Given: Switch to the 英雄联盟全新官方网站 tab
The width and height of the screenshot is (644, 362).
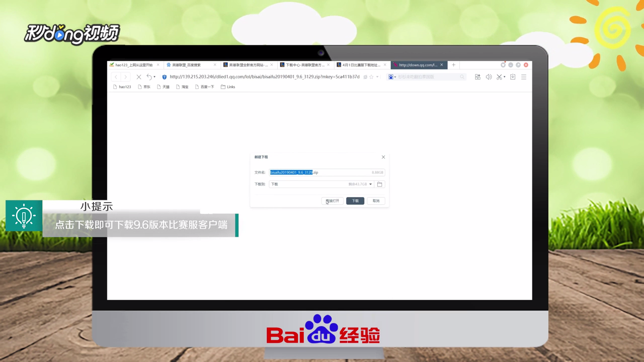Looking at the screenshot, I should point(248,65).
